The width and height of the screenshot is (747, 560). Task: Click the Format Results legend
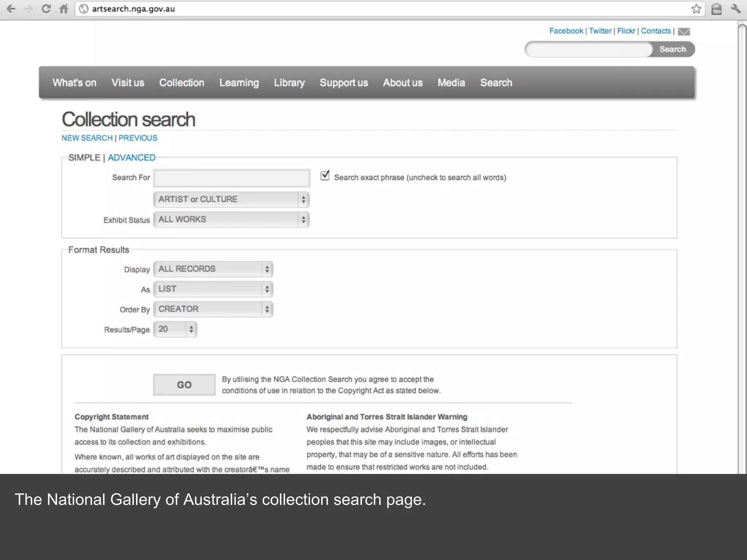point(99,250)
